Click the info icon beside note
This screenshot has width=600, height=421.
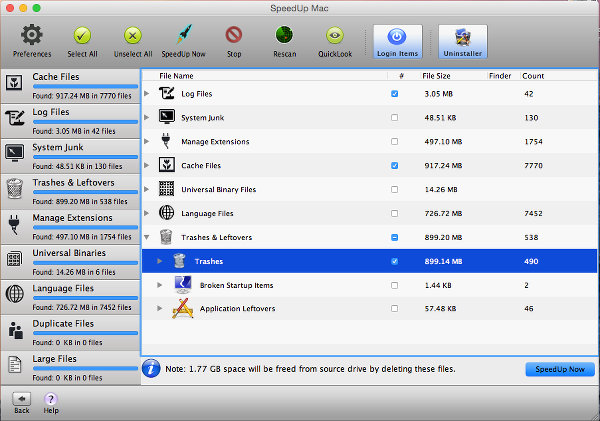tap(151, 369)
